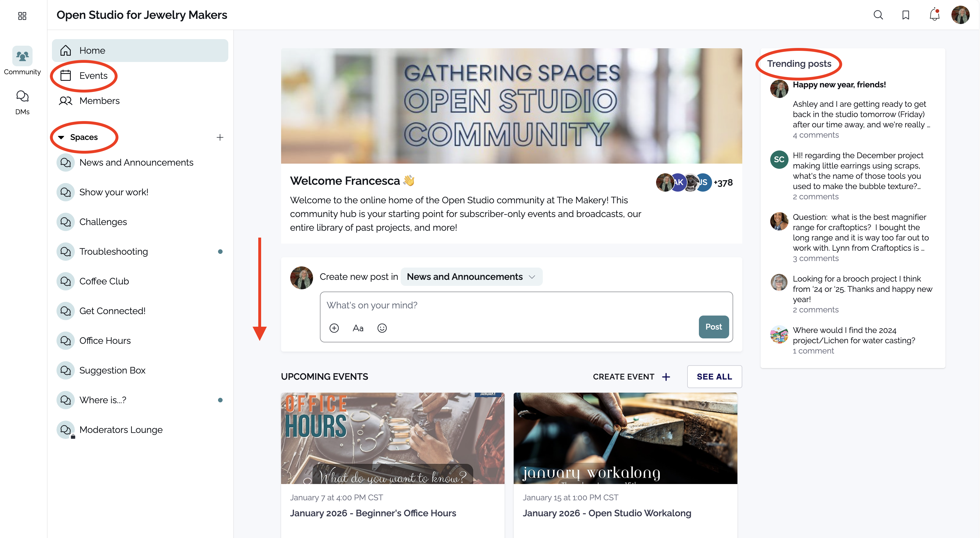Open January Open Studio Workalong thumbnail
The image size is (980, 538).
(625, 438)
